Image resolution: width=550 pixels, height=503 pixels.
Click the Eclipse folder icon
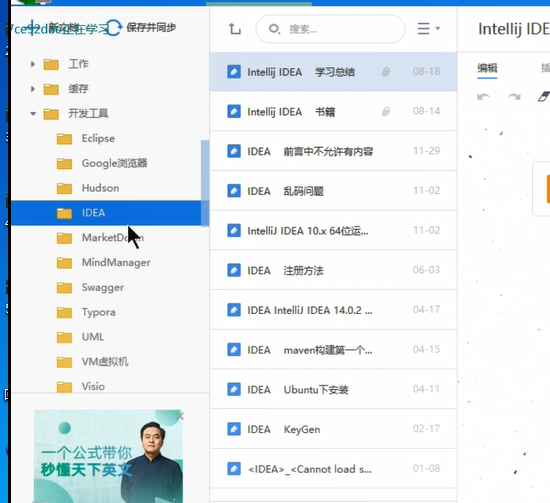[x=64, y=139]
